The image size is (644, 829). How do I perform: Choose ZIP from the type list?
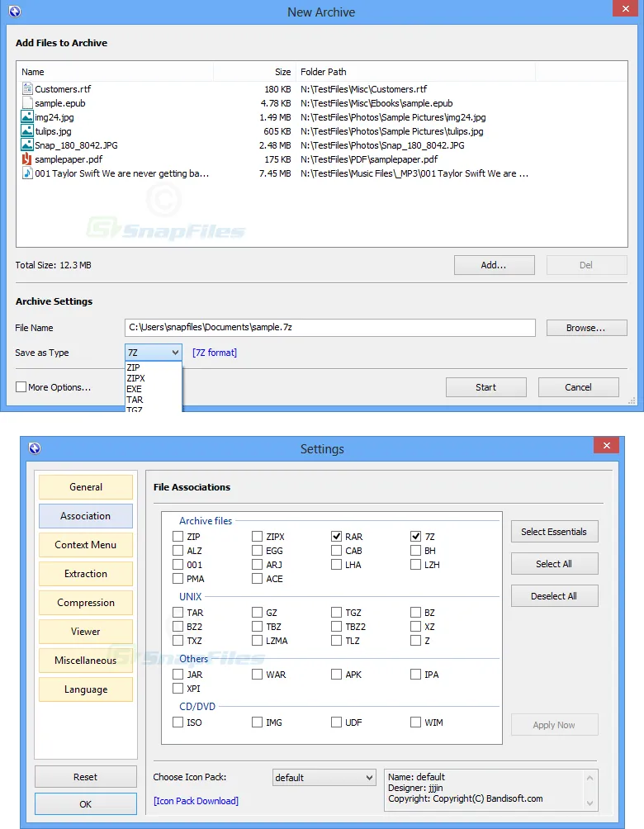click(154, 367)
